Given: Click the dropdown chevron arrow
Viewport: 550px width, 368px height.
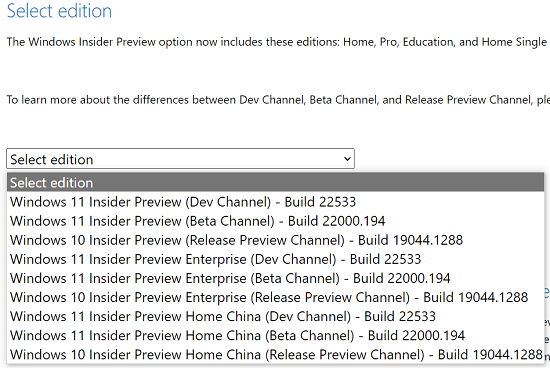Looking at the screenshot, I should [x=347, y=159].
